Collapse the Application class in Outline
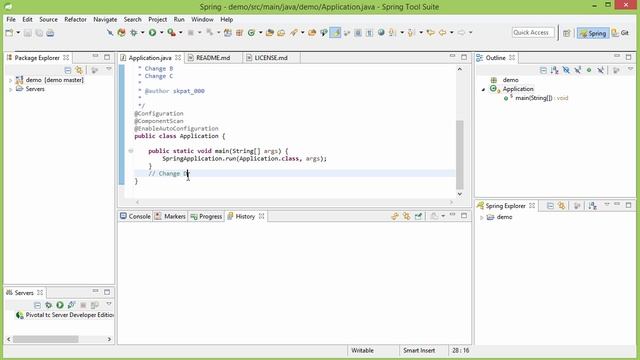This screenshot has width=640, height=360. coord(484,89)
